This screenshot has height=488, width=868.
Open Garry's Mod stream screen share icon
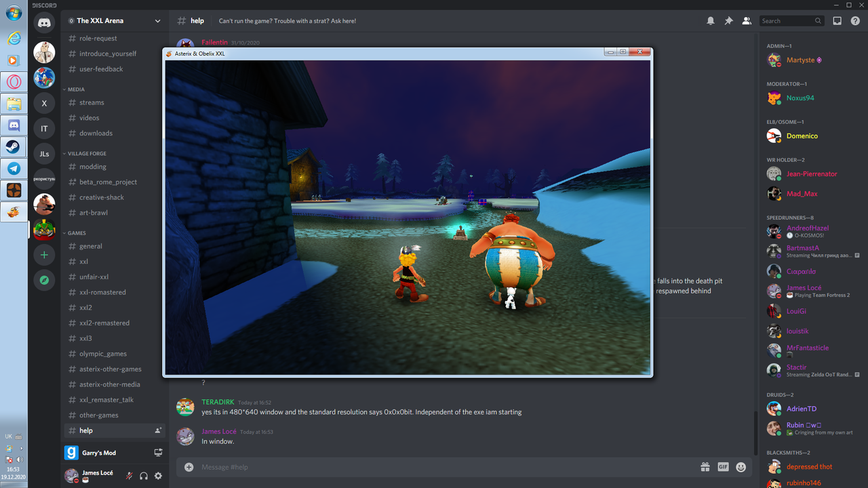click(158, 453)
